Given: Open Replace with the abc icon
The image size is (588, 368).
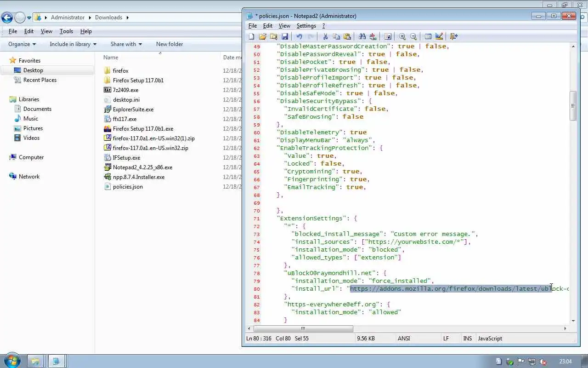Looking at the screenshot, I should (x=373, y=36).
